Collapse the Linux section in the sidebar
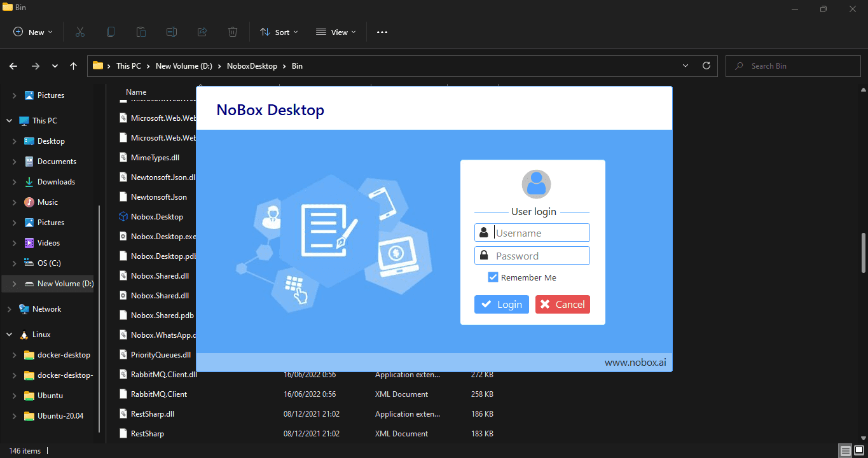Screen dimensions: 868x458 tap(9, 334)
